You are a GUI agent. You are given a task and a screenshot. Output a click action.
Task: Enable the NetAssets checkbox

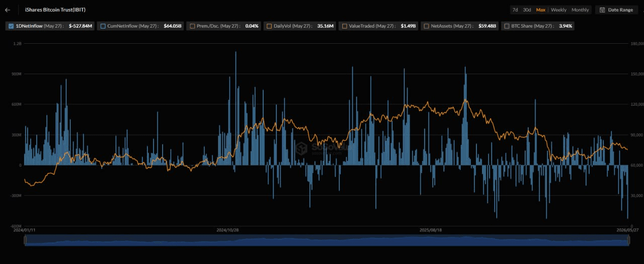pyautogui.click(x=427, y=26)
